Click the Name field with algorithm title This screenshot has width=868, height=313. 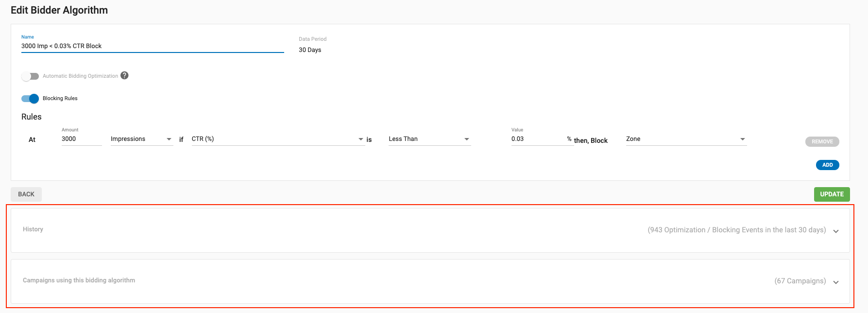(152, 46)
